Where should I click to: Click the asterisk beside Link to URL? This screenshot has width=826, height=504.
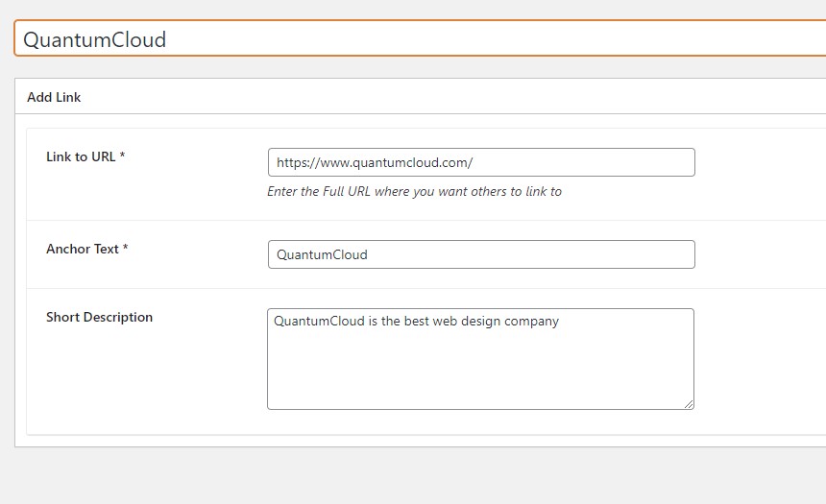[x=122, y=155]
